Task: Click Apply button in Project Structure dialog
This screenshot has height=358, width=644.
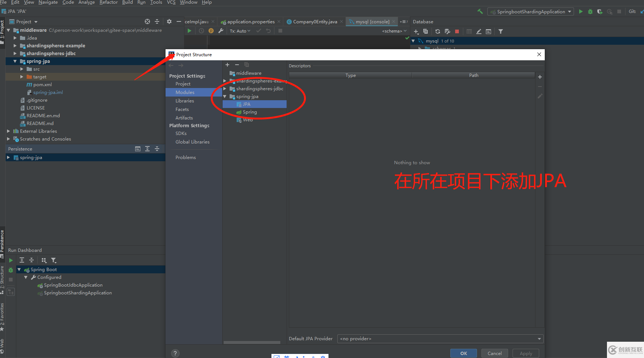Action: 526,353
